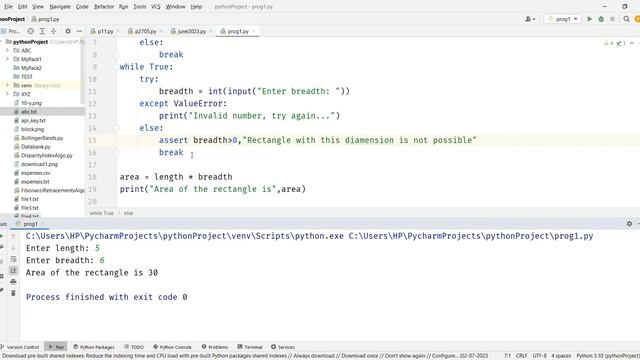Click CRLF line separator in status bar
The width and height of the screenshot is (640, 360).
pyautogui.click(x=521, y=356)
